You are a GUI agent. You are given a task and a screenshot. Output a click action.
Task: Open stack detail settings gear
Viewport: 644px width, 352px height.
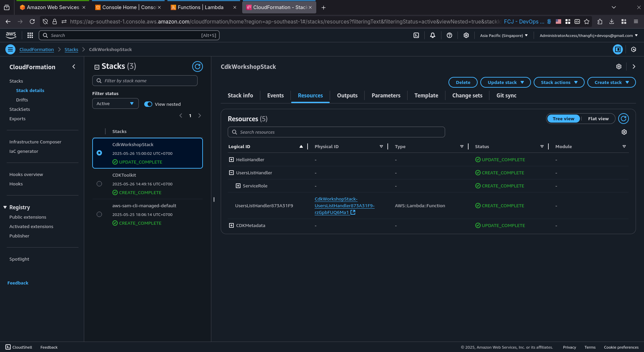pos(619,67)
